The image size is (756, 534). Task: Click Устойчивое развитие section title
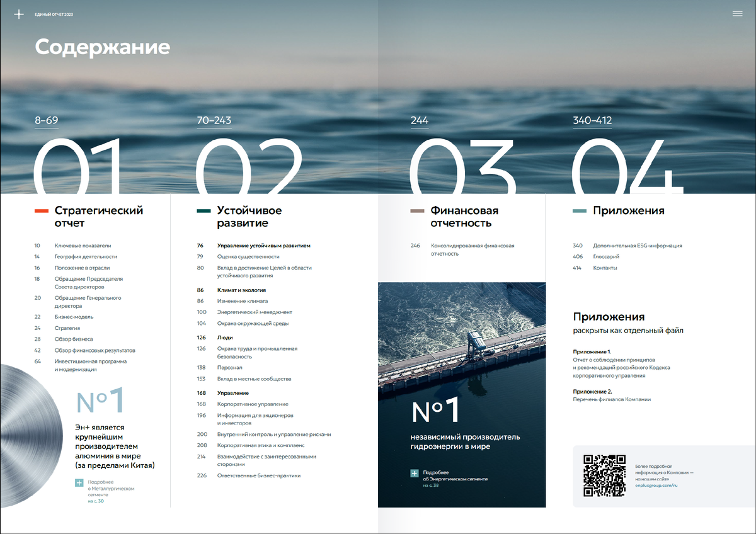(x=249, y=217)
